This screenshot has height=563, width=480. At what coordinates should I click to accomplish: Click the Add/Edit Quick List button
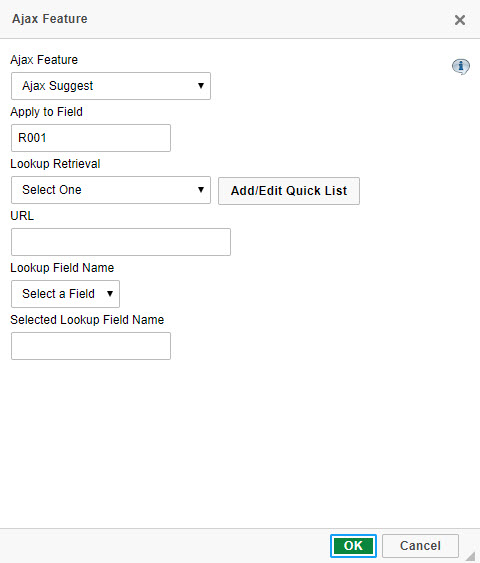point(289,191)
